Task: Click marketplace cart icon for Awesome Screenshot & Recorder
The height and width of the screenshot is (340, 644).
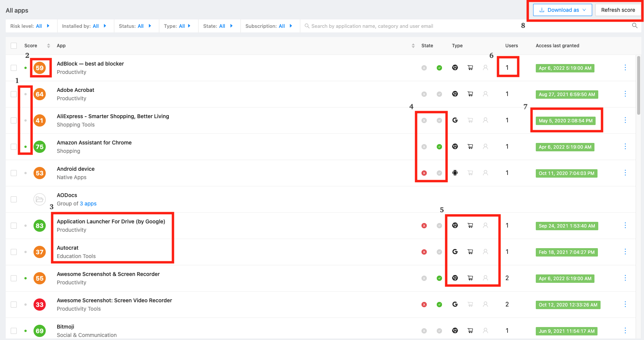Action: (470, 278)
